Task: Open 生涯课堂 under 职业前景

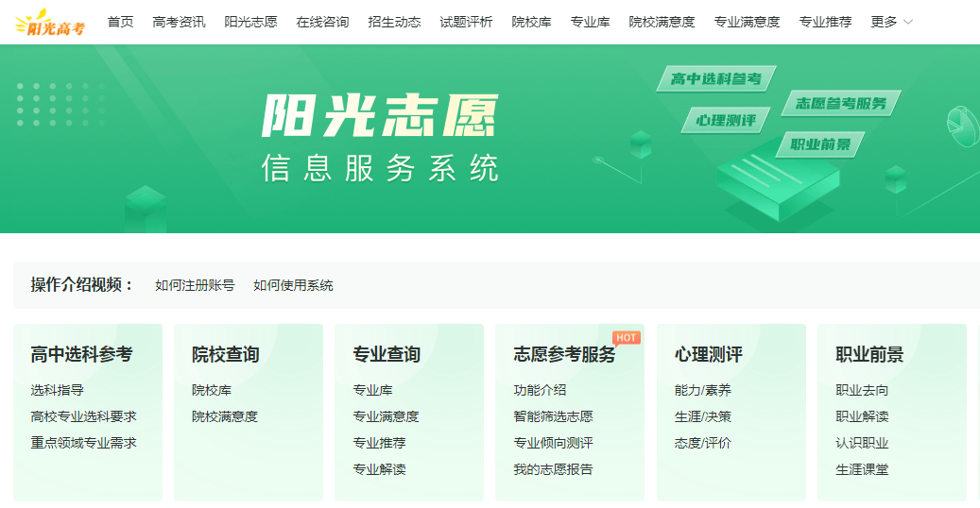Action: tap(862, 469)
